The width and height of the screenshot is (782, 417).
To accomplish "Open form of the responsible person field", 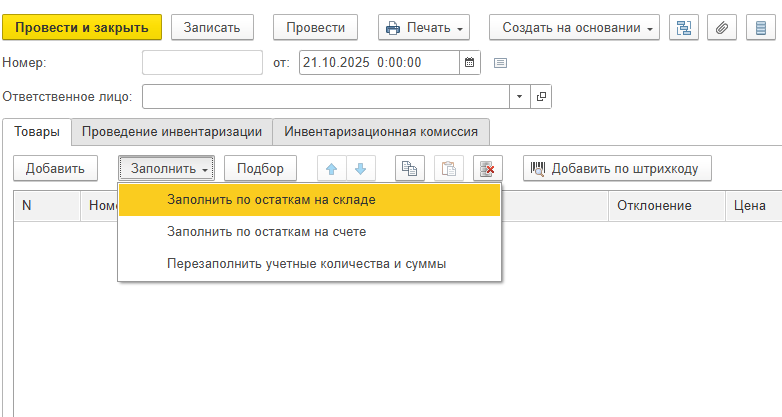I will point(542,96).
